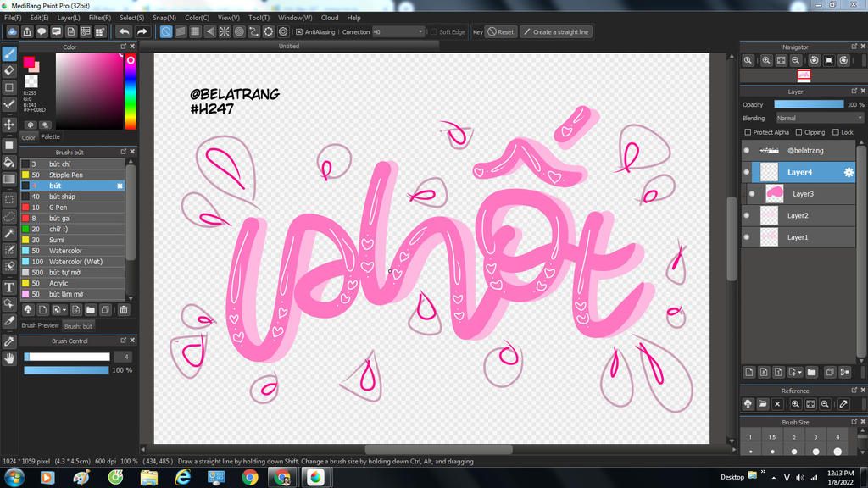Click the hue spectrum bar
Screen dimensions: 868x488
(131, 91)
